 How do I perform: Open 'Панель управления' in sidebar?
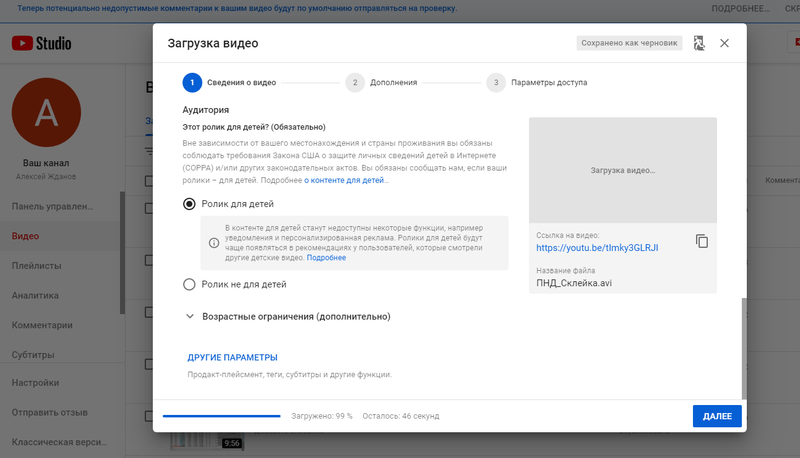click(52, 207)
